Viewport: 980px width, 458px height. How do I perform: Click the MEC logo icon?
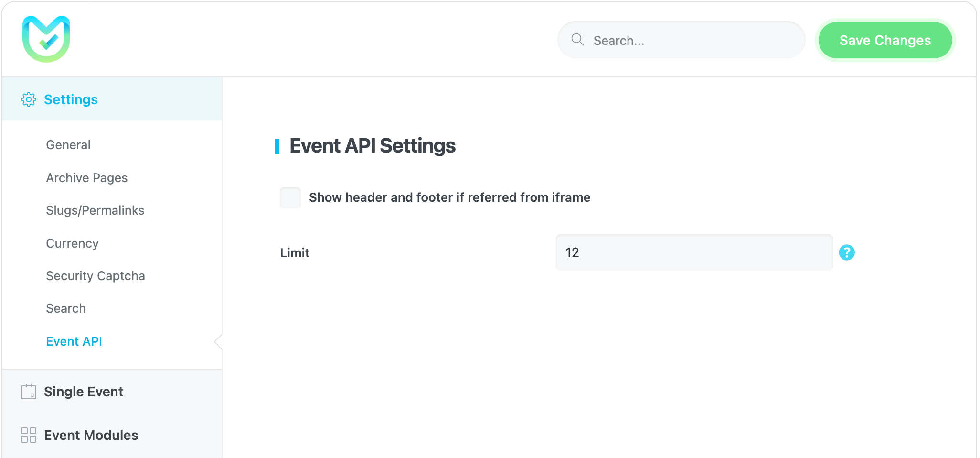(x=46, y=39)
